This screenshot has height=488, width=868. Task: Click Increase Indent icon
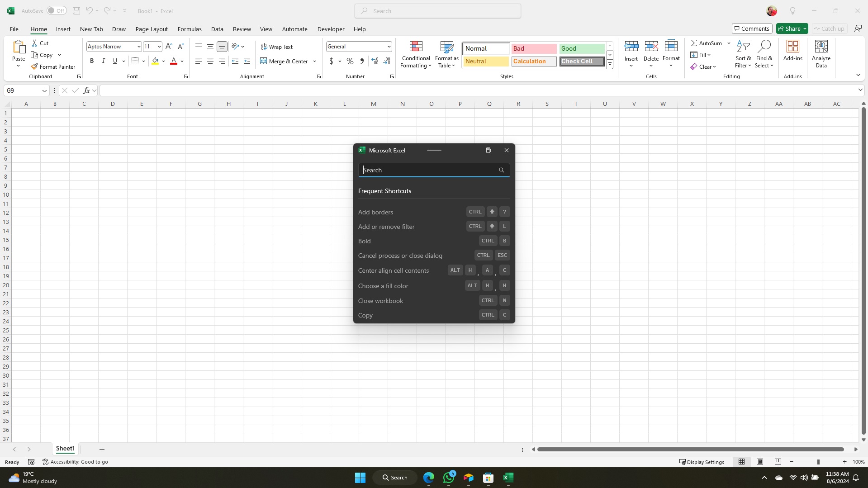[247, 61]
